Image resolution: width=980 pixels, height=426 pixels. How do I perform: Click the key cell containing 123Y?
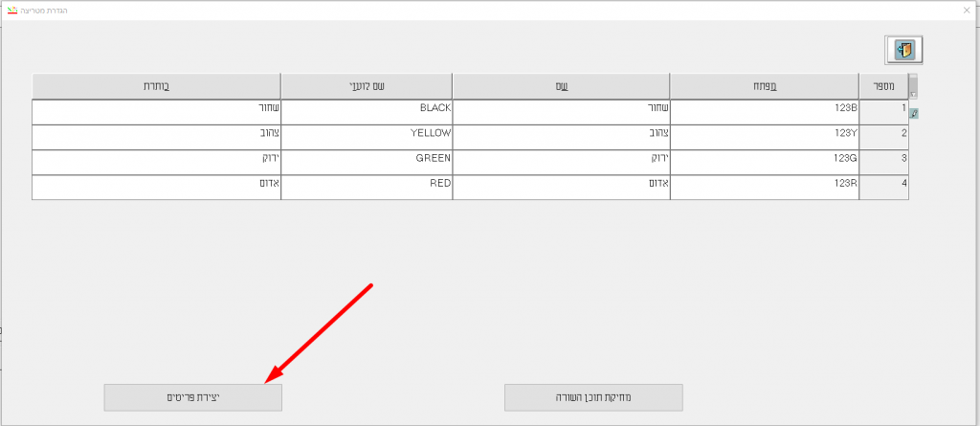764,133
